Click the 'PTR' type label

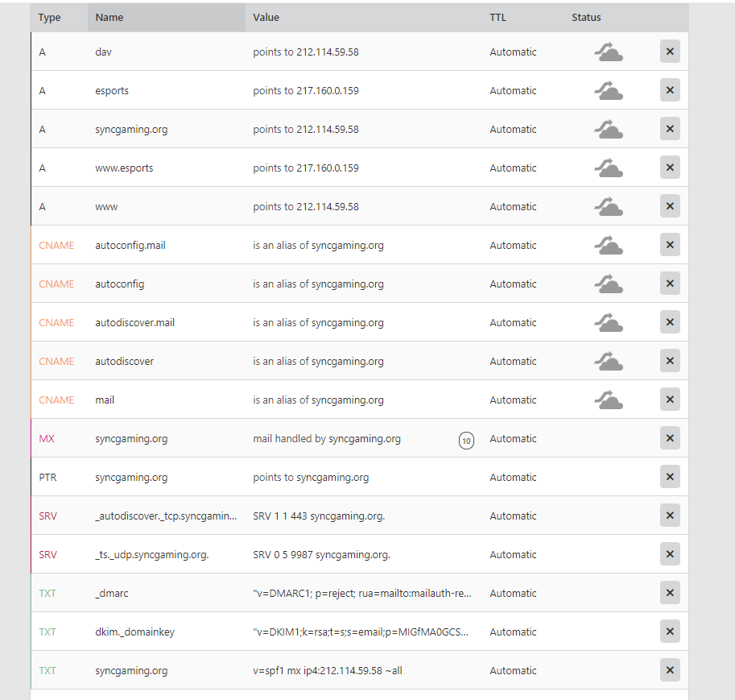(x=47, y=477)
